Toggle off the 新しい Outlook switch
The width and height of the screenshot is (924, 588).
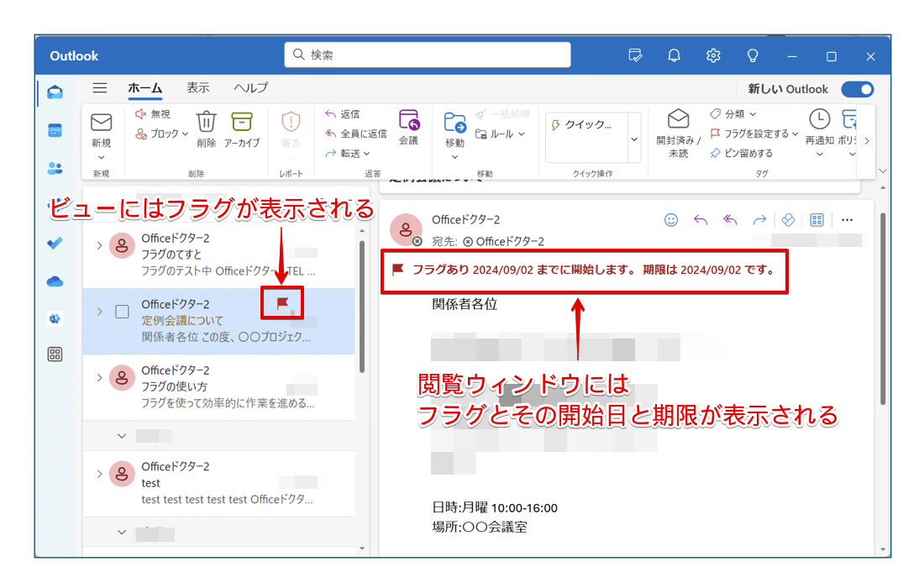click(857, 89)
